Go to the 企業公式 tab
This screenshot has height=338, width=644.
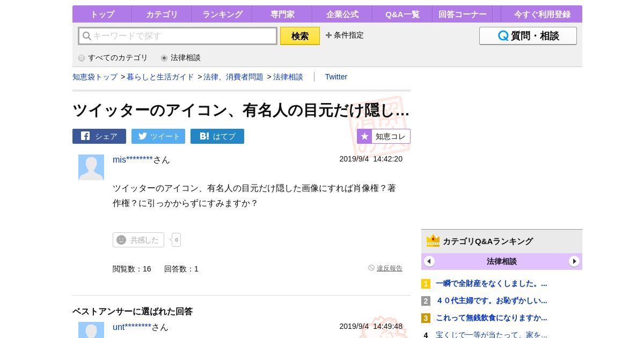pos(342,14)
